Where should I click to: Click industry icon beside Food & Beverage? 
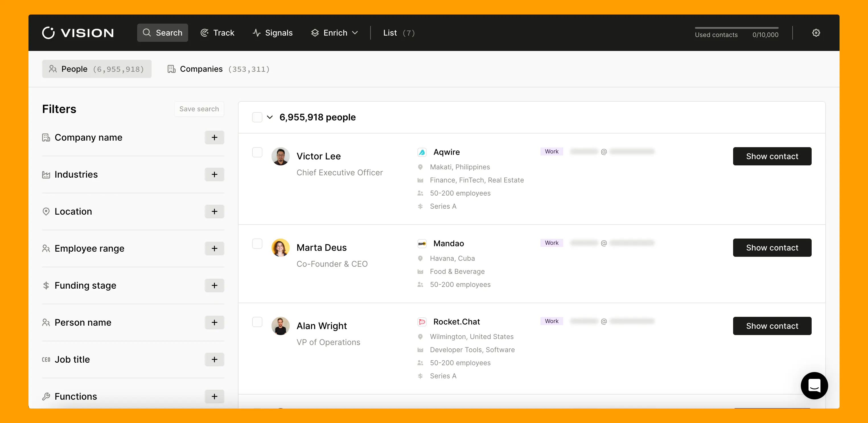420,272
